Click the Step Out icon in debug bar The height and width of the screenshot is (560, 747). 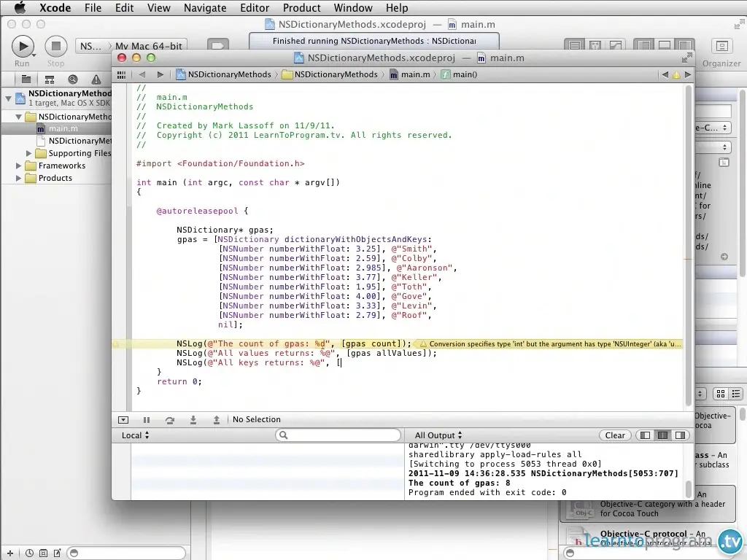click(216, 419)
